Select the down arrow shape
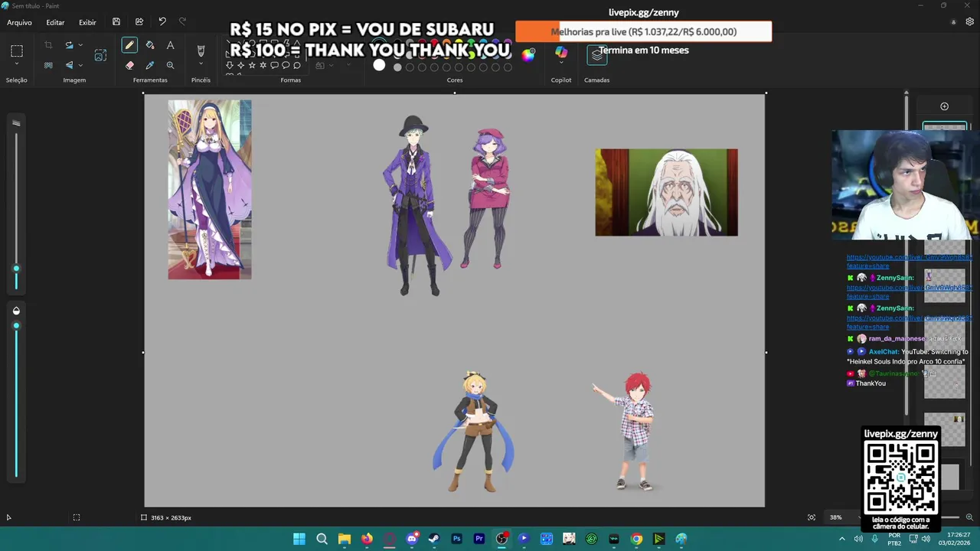 229,66
